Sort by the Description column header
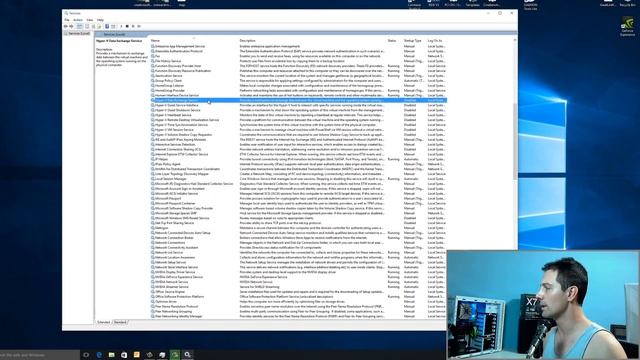Screen dimensions: 640x360 coord(247,41)
